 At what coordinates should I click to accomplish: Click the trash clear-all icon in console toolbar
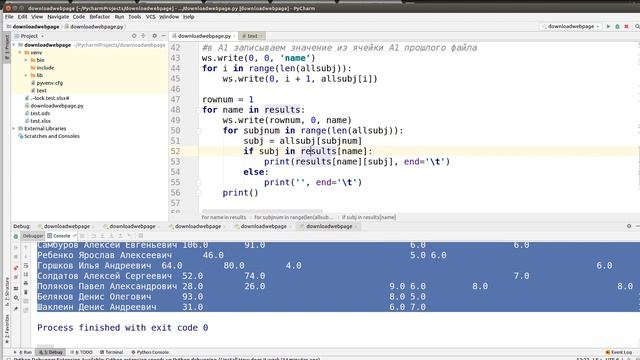(26, 292)
